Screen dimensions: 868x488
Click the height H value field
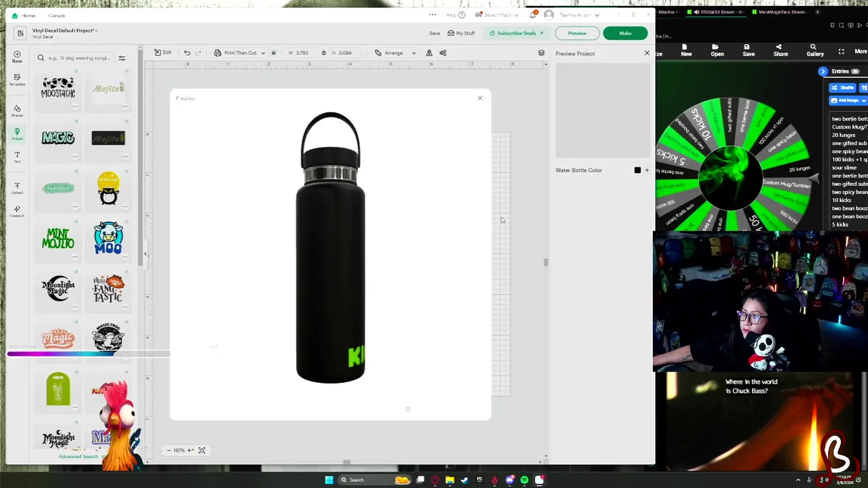click(x=345, y=53)
